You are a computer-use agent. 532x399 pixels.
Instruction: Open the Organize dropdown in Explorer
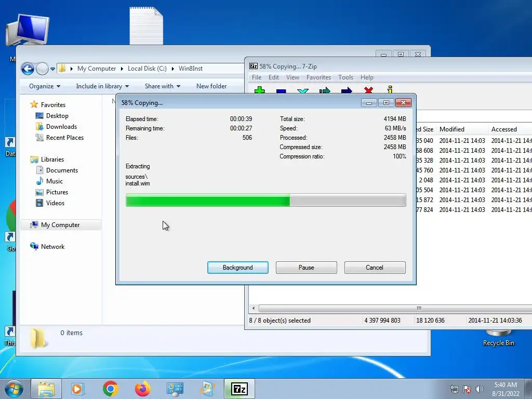tap(45, 86)
